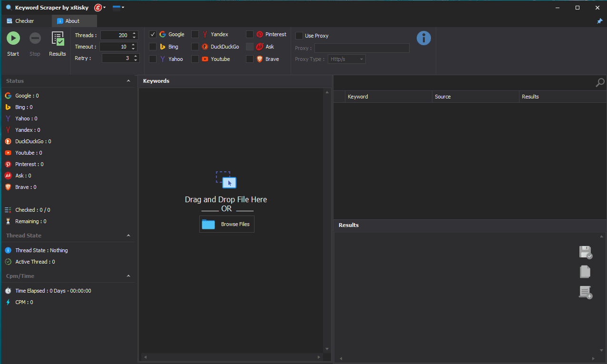Click the Proxy address input field
The image size is (607, 364).
point(362,48)
